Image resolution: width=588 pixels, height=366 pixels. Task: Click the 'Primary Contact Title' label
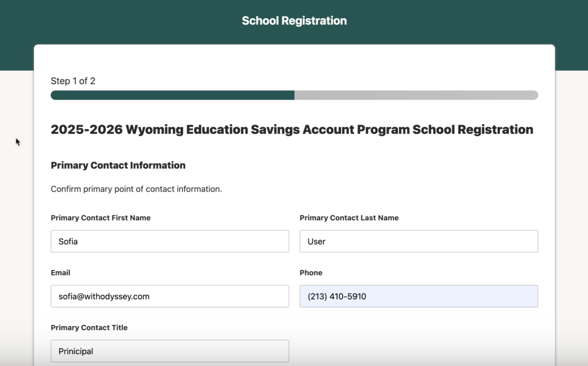[89, 328]
